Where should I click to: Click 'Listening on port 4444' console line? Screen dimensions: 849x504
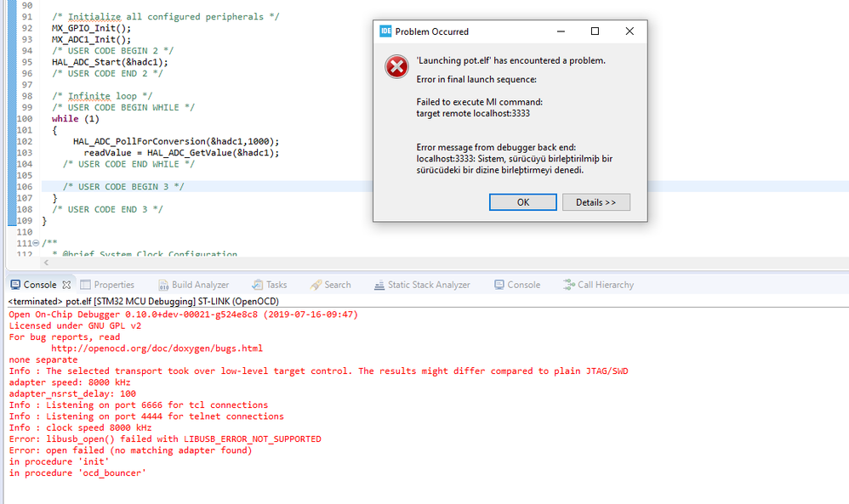146,416
